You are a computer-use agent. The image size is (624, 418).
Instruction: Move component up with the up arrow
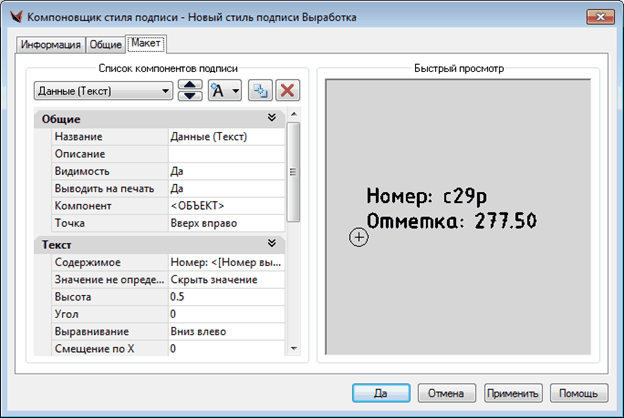[190, 85]
